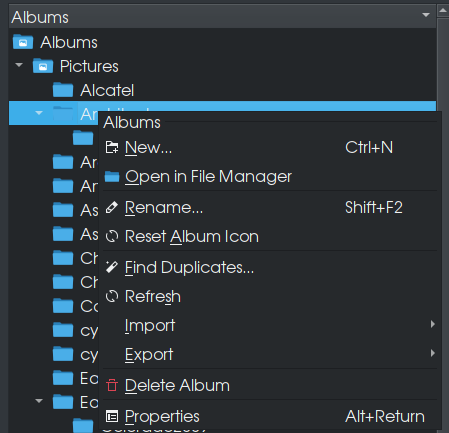Click the scrollbar up arrow

[443, 10]
